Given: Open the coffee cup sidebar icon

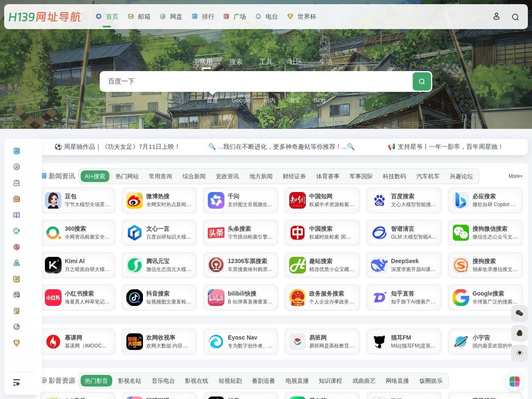Looking at the screenshot, I should (17, 231).
